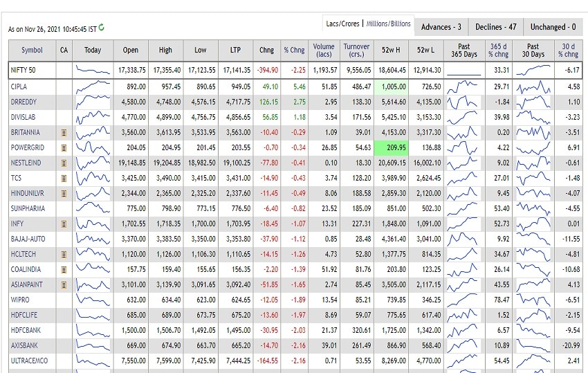
Task: Open corporate action icon for ASIANPAINT
Action: click(64, 285)
